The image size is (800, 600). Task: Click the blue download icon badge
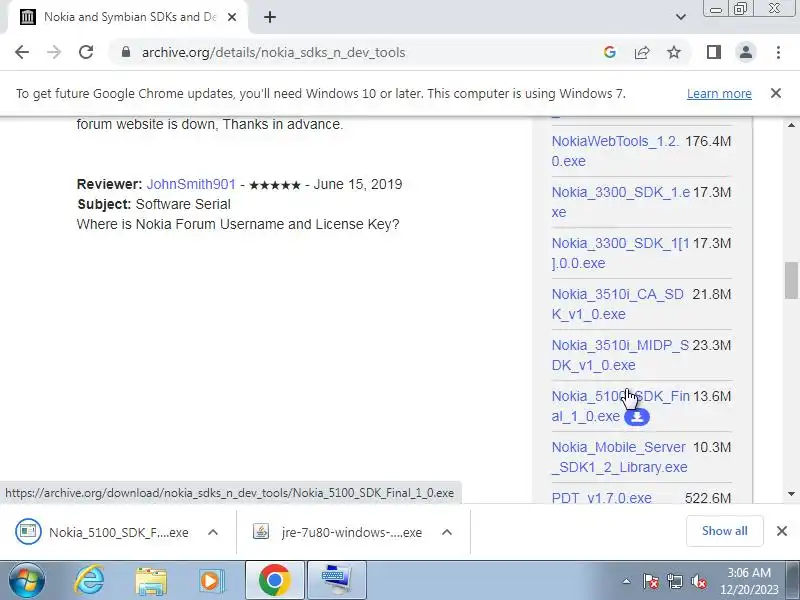point(637,417)
